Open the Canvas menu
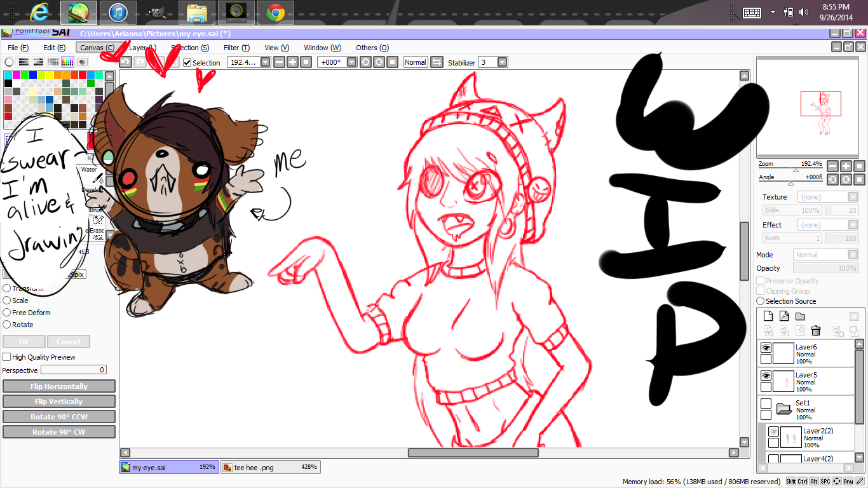The image size is (868, 488). [x=97, y=48]
